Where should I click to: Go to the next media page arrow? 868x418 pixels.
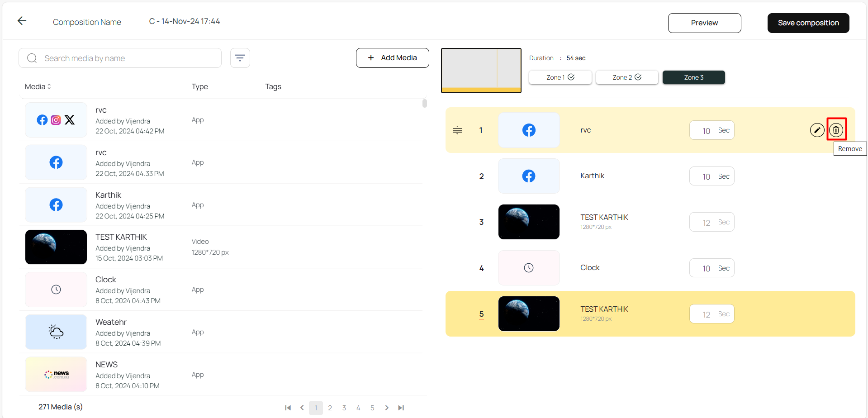(387, 408)
